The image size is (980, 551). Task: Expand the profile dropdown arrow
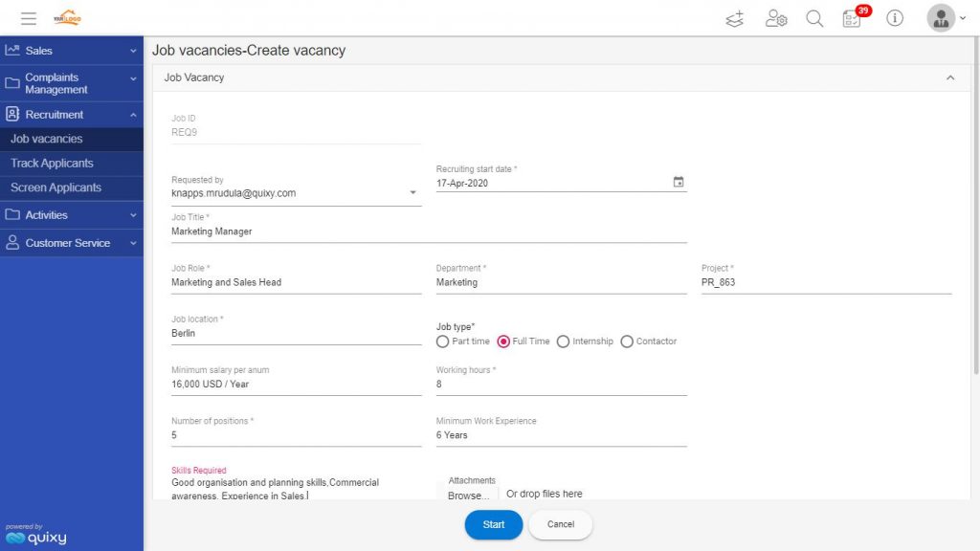click(963, 18)
